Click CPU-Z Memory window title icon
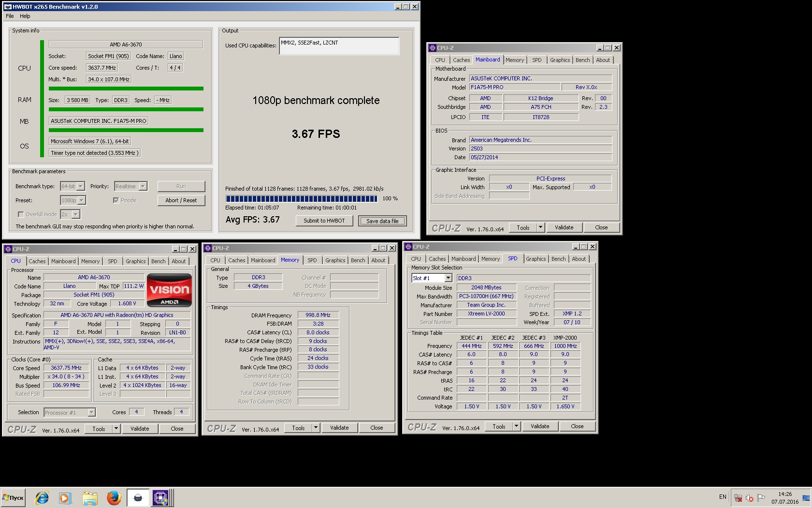This screenshot has width=812, height=508. click(208, 248)
